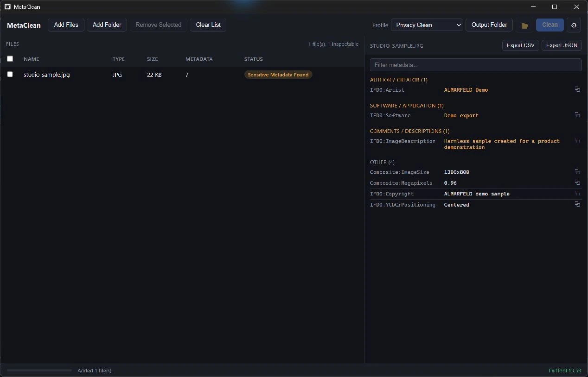Check the box for studio sample.jpg
The image size is (588, 377).
click(10, 74)
